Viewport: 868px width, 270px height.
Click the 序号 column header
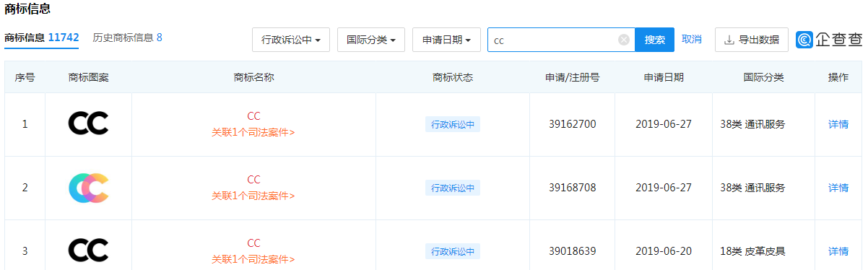pos(25,77)
